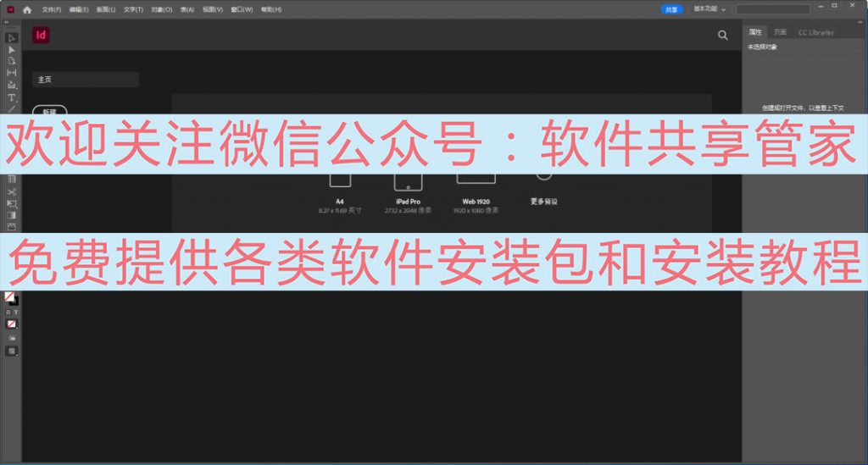868x465 pixels.
Task: Click the Home icon in top bar
Action: coord(27,9)
